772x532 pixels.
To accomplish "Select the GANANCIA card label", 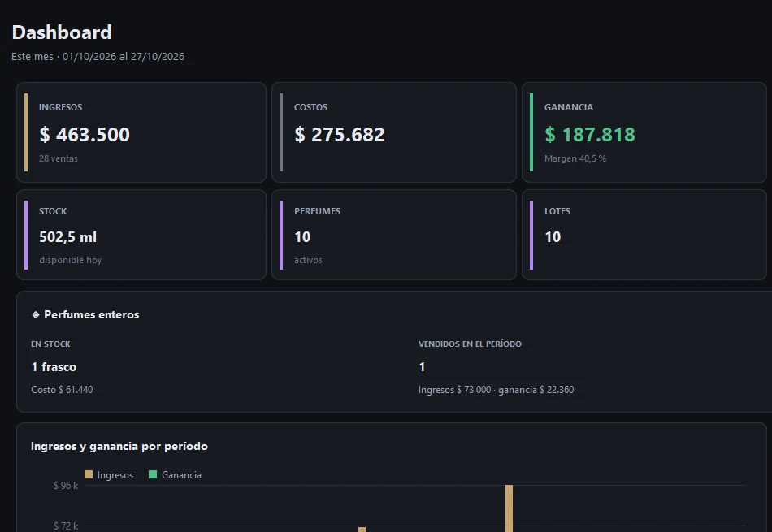I will (x=569, y=107).
